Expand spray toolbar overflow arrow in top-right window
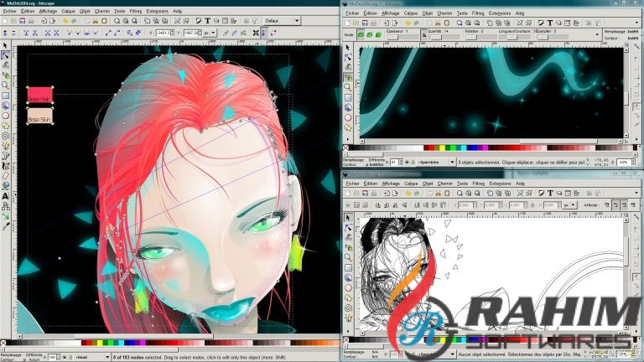 point(597,35)
